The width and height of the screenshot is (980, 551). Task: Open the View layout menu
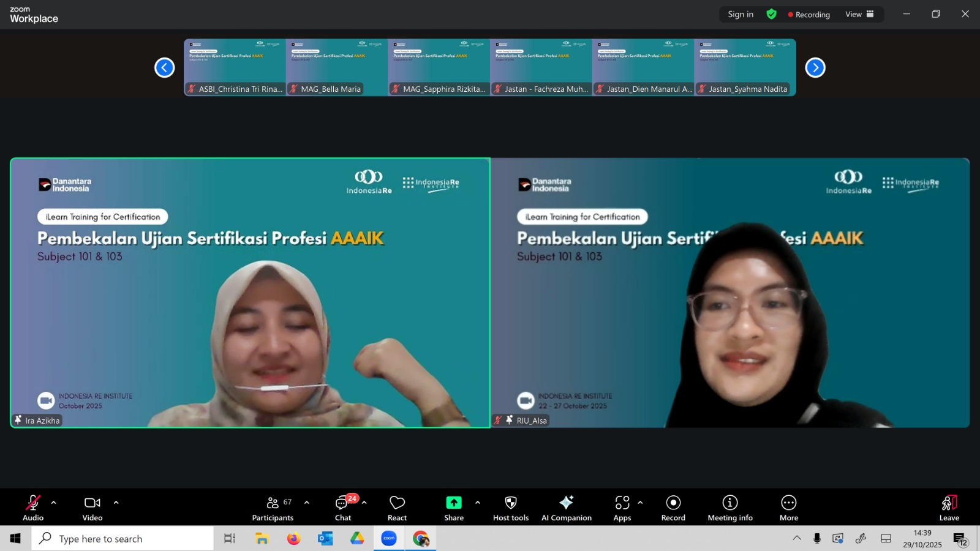coord(859,14)
